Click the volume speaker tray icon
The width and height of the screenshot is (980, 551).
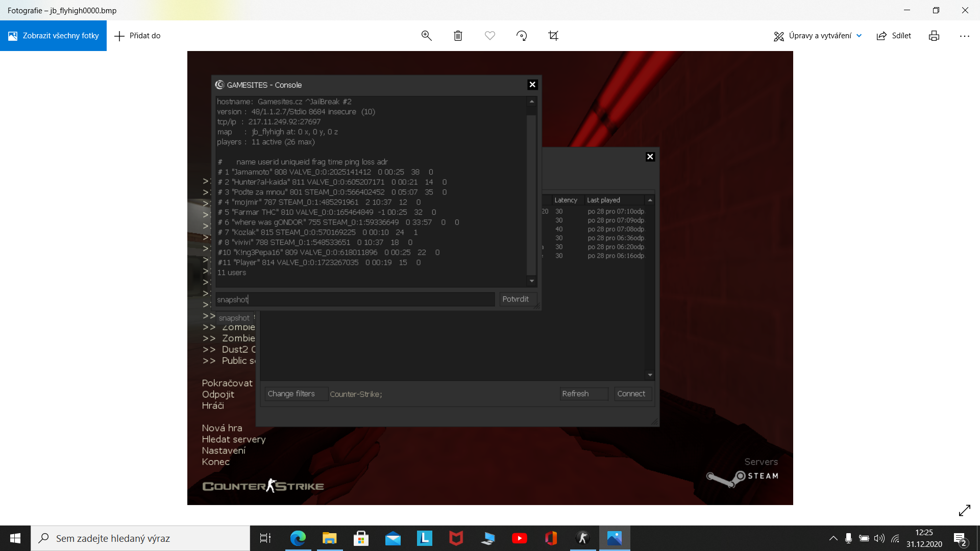coord(879,538)
